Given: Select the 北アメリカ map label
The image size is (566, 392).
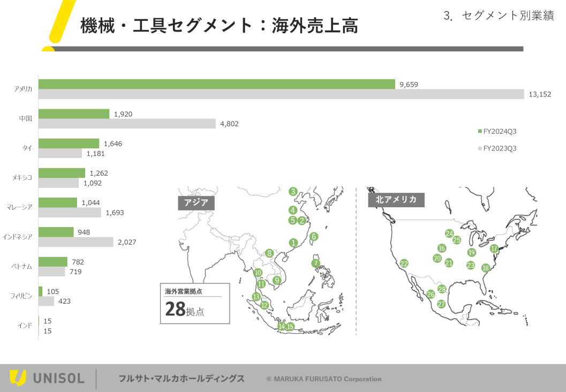Looking at the screenshot, I should coord(396,200).
